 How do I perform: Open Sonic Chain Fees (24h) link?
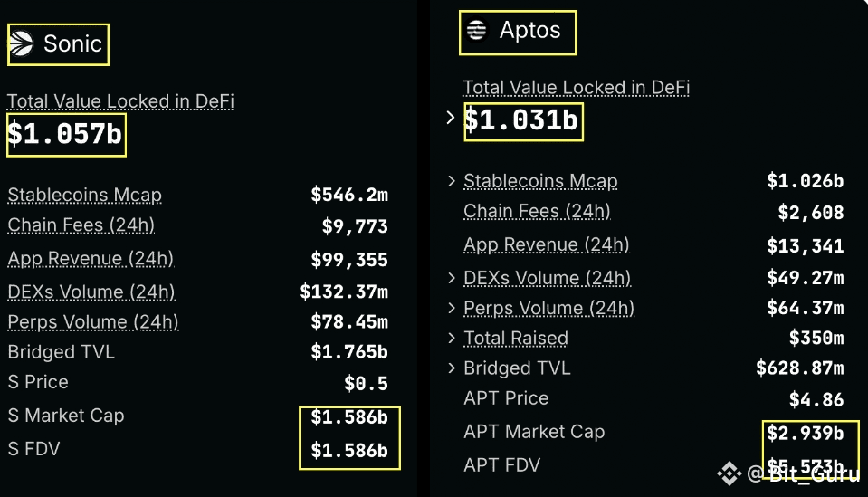click(x=81, y=225)
